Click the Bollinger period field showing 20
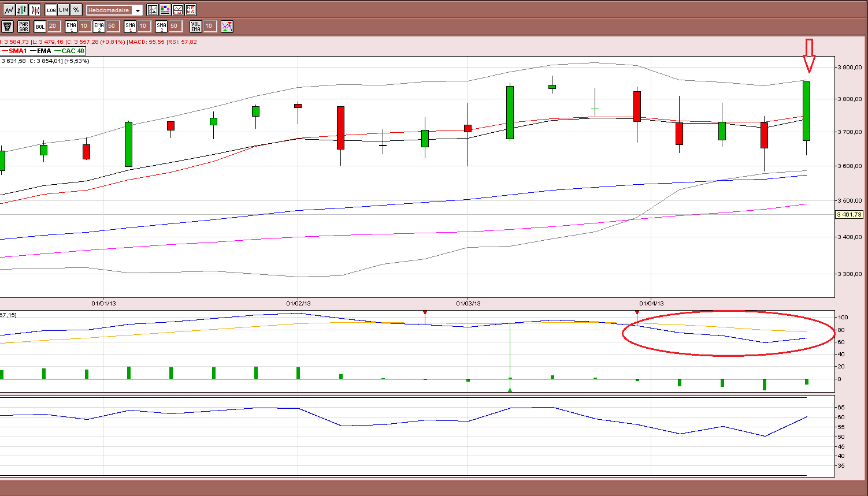 pos(53,26)
